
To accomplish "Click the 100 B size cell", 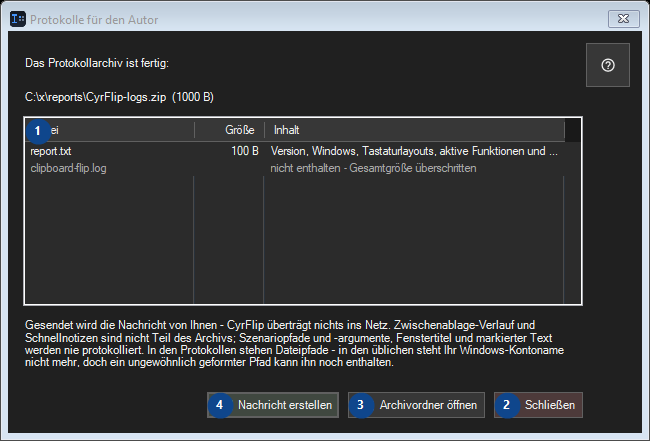I will point(245,151).
